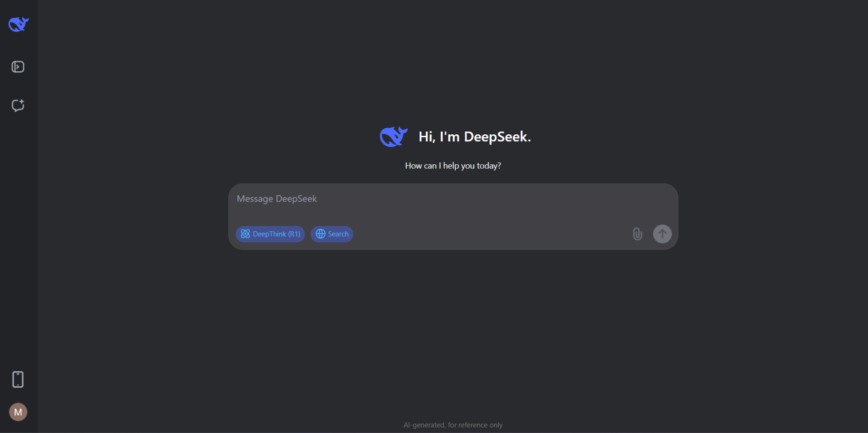
Task: Toggle the DeepThink (R1) mode
Action: point(270,234)
